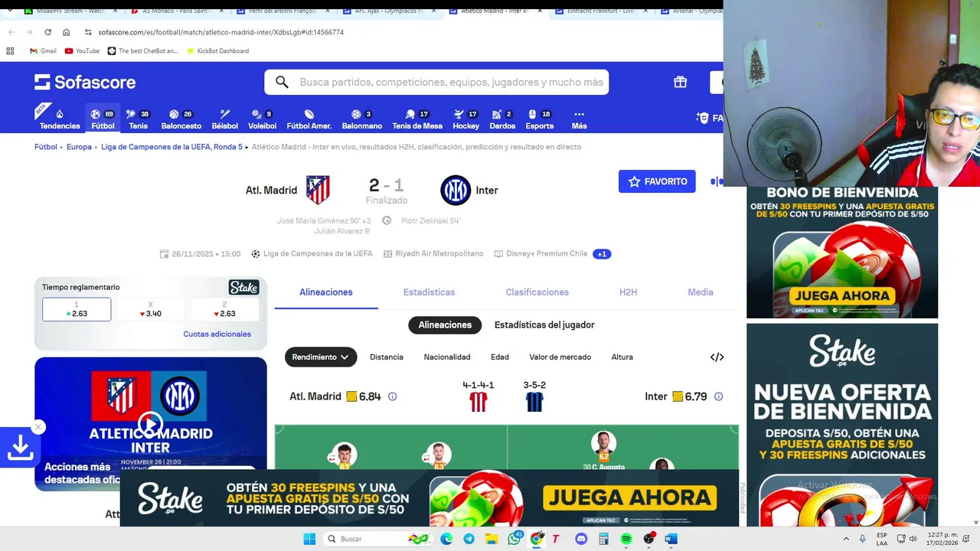Open the KickBot Dashboard bookmark
980x551 pixels.
pos(217,51)
